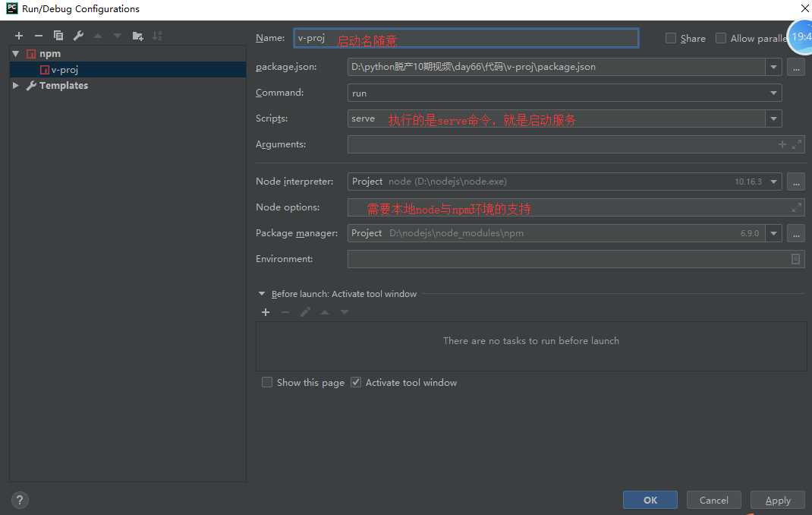Click the Templates wrench icon
This screenshot has width=812, height=515.
(31, 86)
